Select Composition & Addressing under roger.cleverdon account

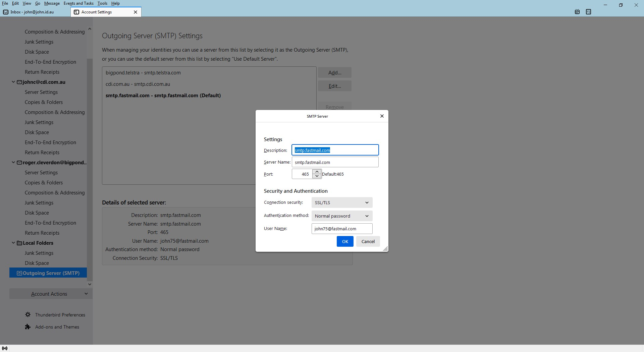coord(55,193)
